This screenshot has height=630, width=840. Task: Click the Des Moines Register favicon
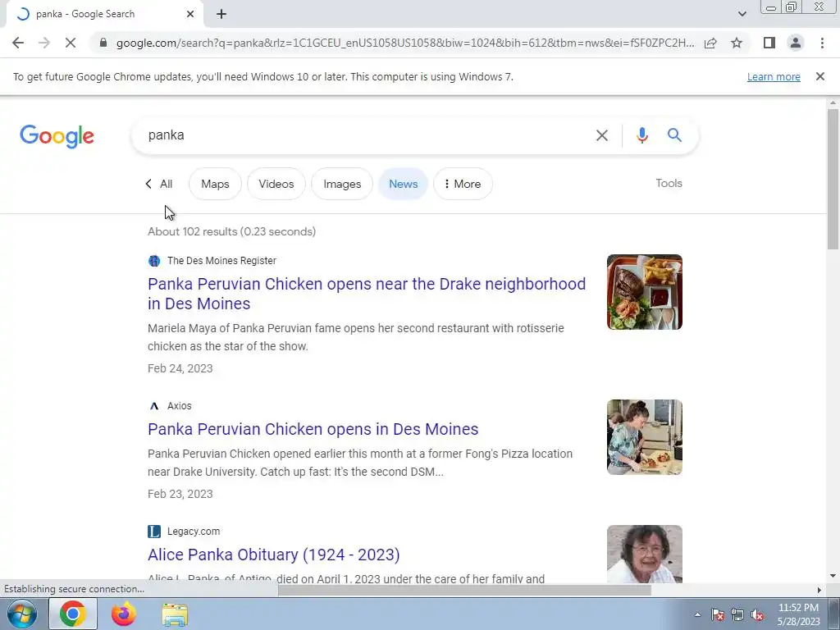click(x=154, y=261)
